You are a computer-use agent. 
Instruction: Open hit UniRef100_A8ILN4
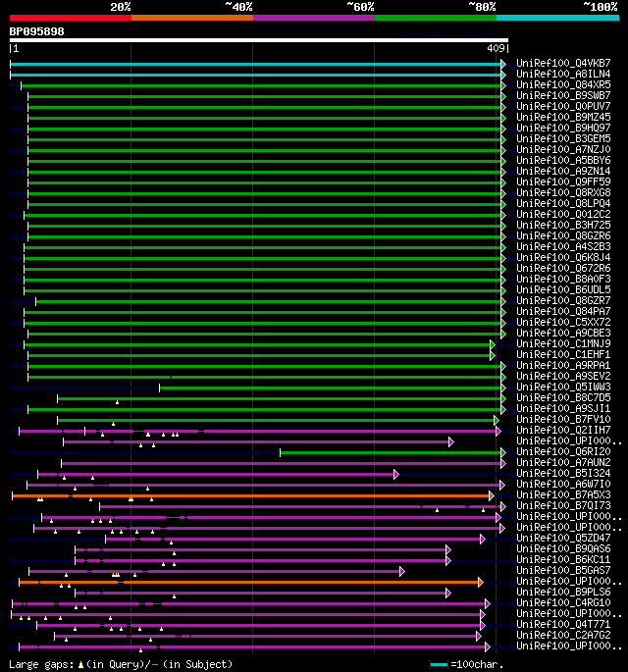click(563, 74)
